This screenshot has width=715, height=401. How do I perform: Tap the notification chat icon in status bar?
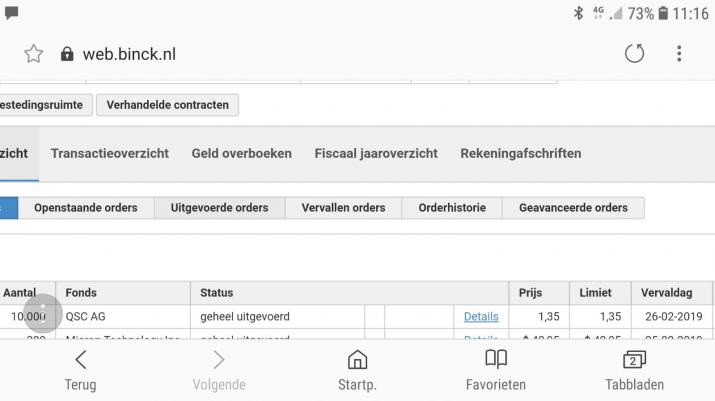point(12,13)
